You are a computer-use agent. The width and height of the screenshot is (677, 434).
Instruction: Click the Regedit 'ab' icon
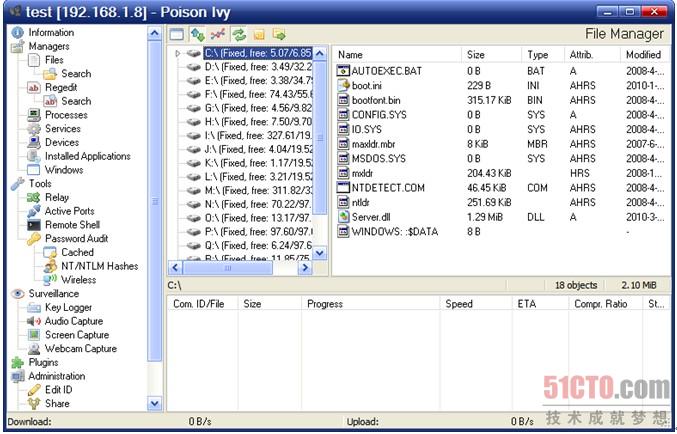click(34, 88)
